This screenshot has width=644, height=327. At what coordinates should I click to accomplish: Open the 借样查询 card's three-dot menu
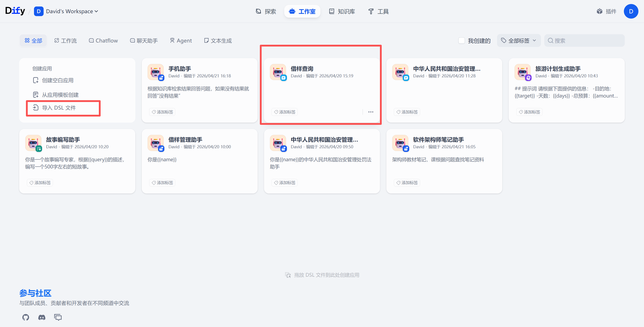tap(371, 112)
